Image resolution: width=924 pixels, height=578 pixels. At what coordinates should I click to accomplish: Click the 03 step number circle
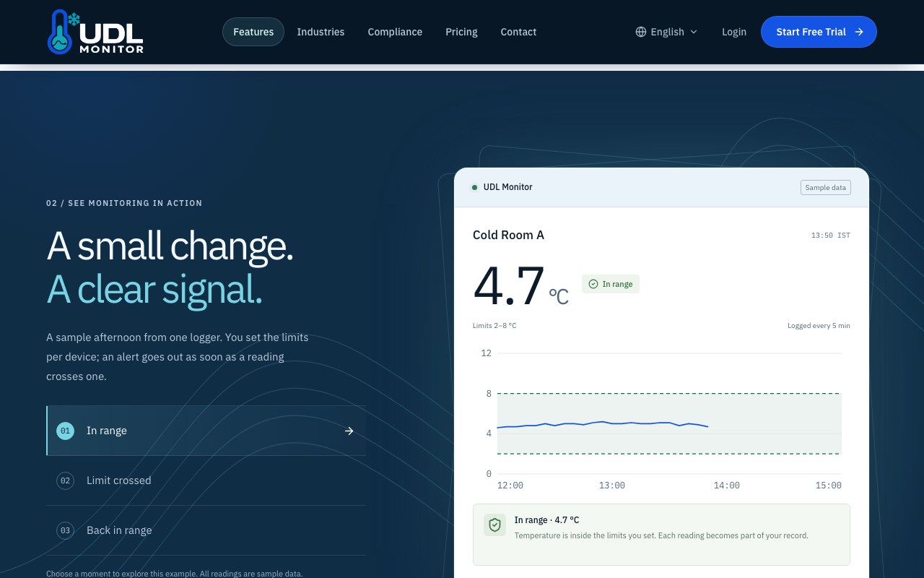point(66,530)
